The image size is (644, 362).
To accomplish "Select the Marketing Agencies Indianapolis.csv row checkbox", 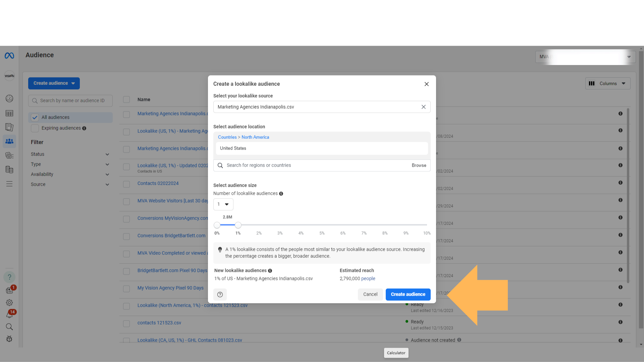I will tap(126, 115).
